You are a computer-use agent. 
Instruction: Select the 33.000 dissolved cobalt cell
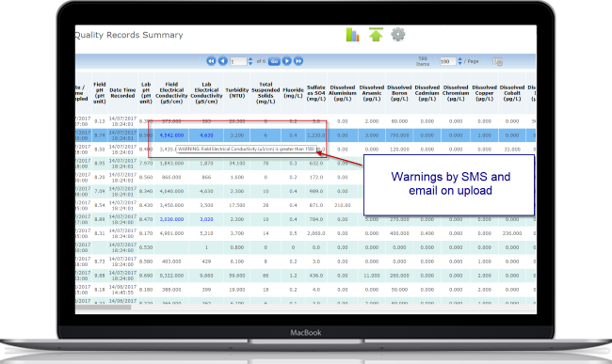512,150
